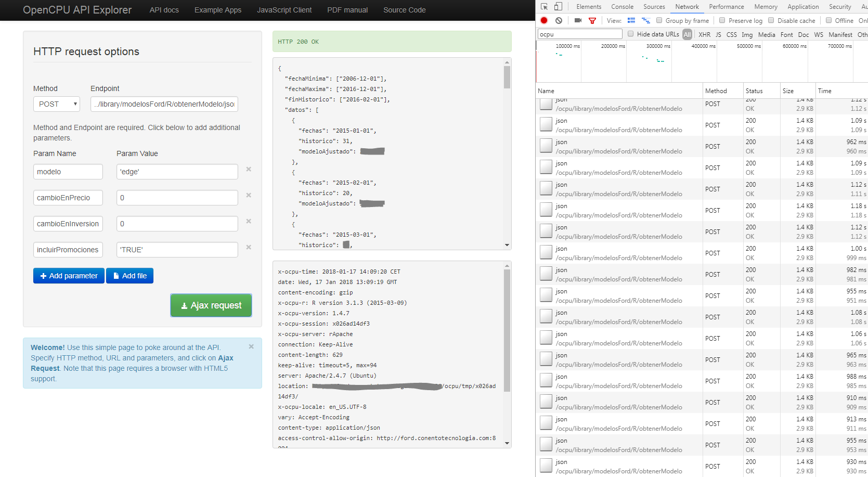Toggle the device toolbar mode
This screenshot has height=477, width=868.
pos(558,6)
